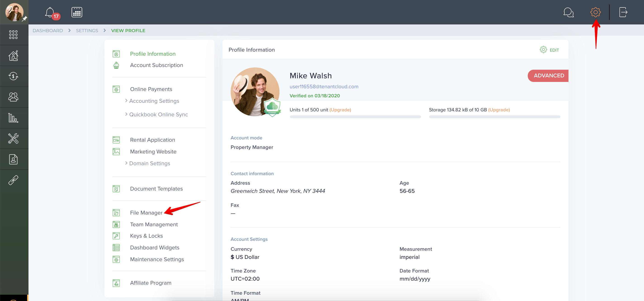Open the properties house sidebar icon

(13, 55)
